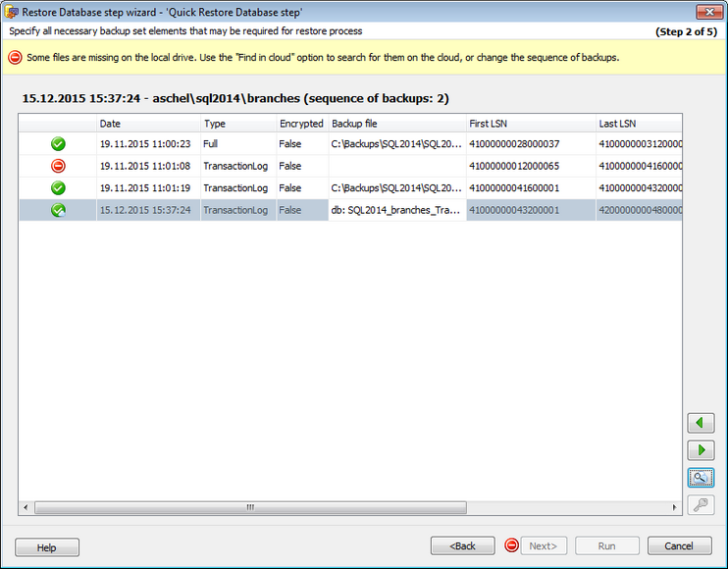
Task: Click the Encrypted column header
Action: [301, 124]
